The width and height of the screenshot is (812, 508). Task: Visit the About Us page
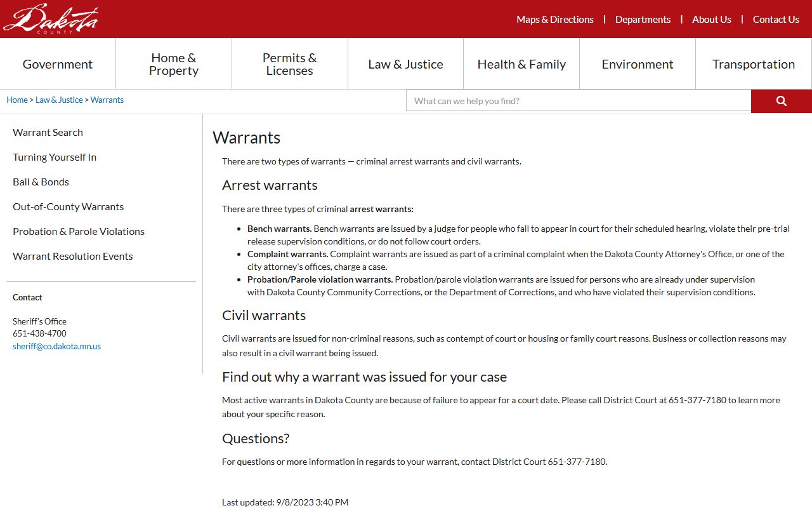click(712, 20)
